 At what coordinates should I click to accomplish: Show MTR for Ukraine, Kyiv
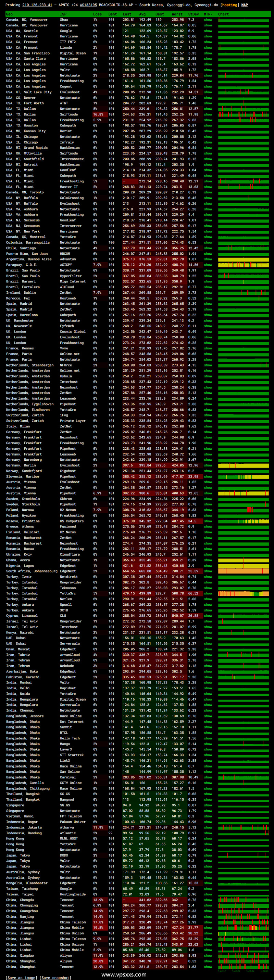pos(208,555)
